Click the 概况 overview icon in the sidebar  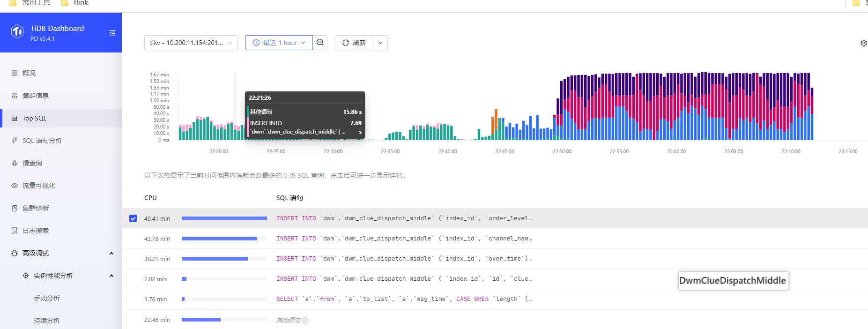pos(15,73)
